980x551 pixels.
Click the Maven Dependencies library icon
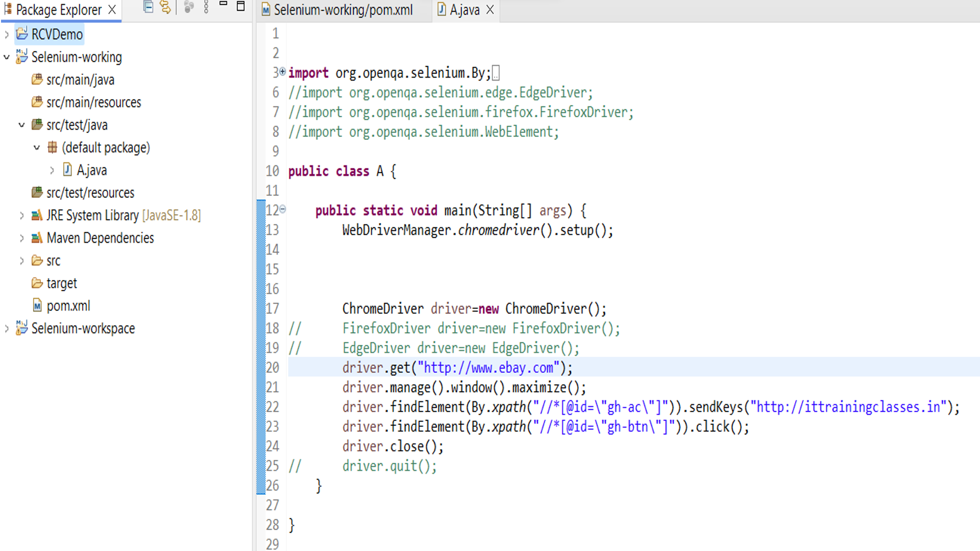(36, 238)
